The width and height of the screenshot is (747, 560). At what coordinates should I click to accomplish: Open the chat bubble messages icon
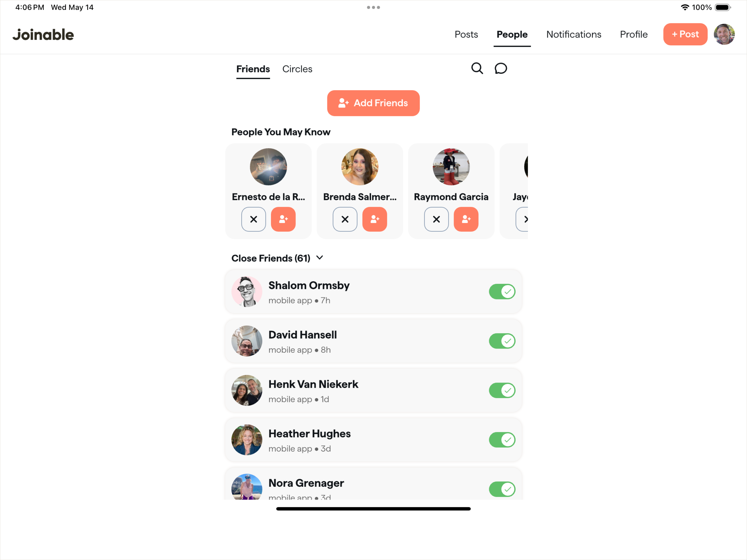(500, 69)
